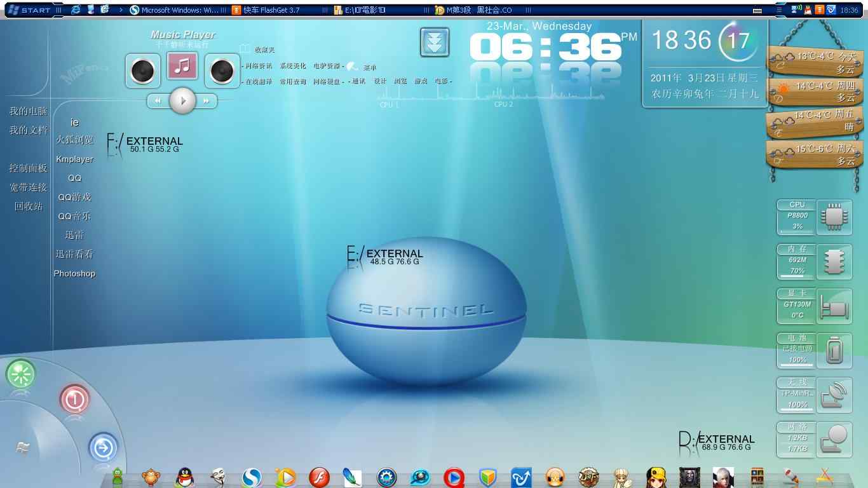This screenshot has height=488, width=868.
Task: Open the orange headphones icon in the dock
Action: 555,477
